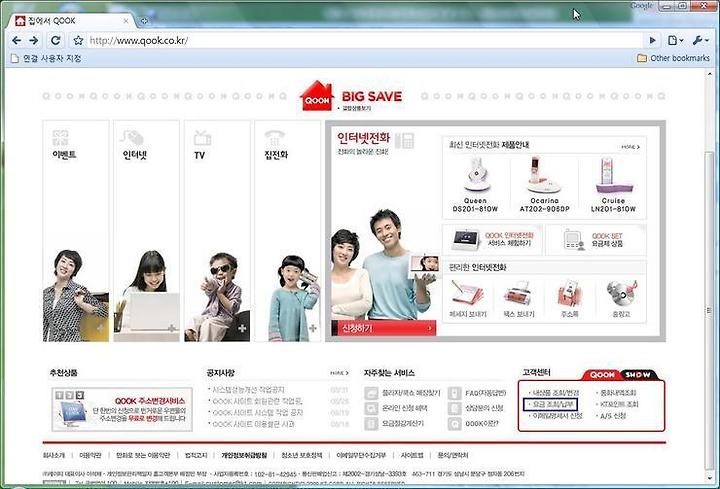Switch to SHOW tab in 고객센터
The image size is (720, 489).
(638, 375)
